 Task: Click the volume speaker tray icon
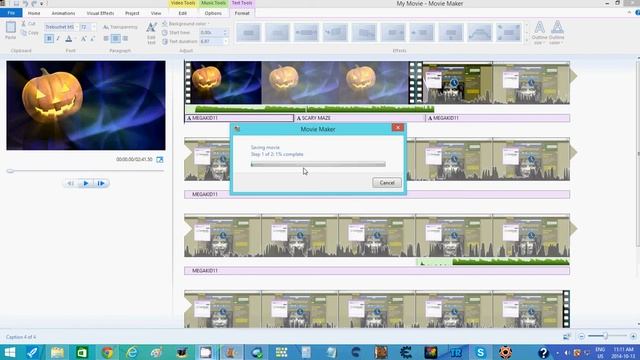click(567, 353)
